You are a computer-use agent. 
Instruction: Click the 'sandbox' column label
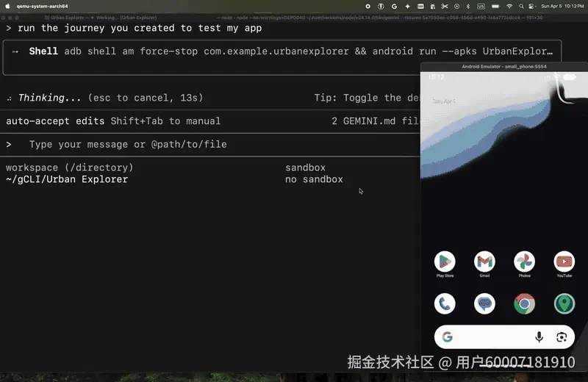pyautogui.click(x=305, y=167)
